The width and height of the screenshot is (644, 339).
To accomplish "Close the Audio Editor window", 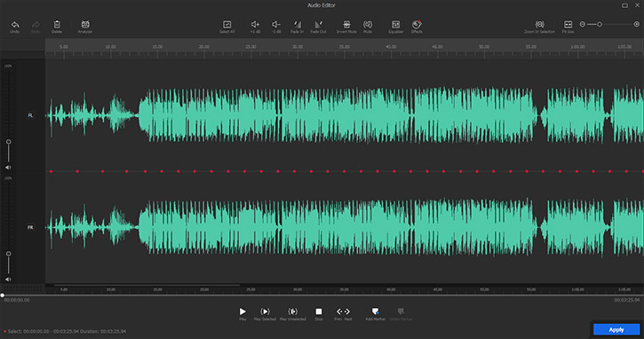I will (638, 5).
